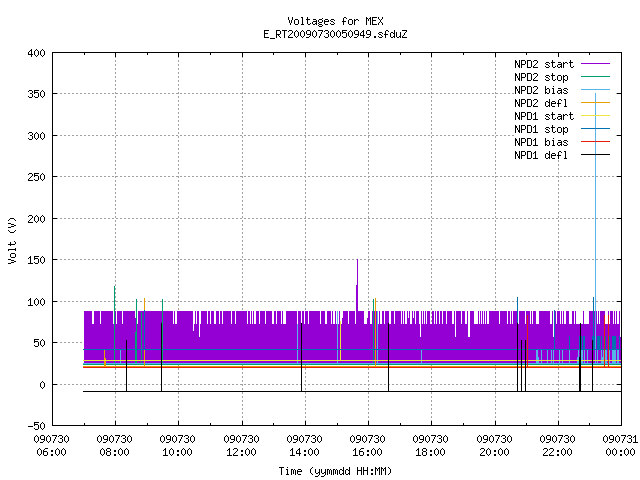This screenshot has width=640, height=480.
Task: Click the yellow NPD1 start legend line
Action: (595, 116)
